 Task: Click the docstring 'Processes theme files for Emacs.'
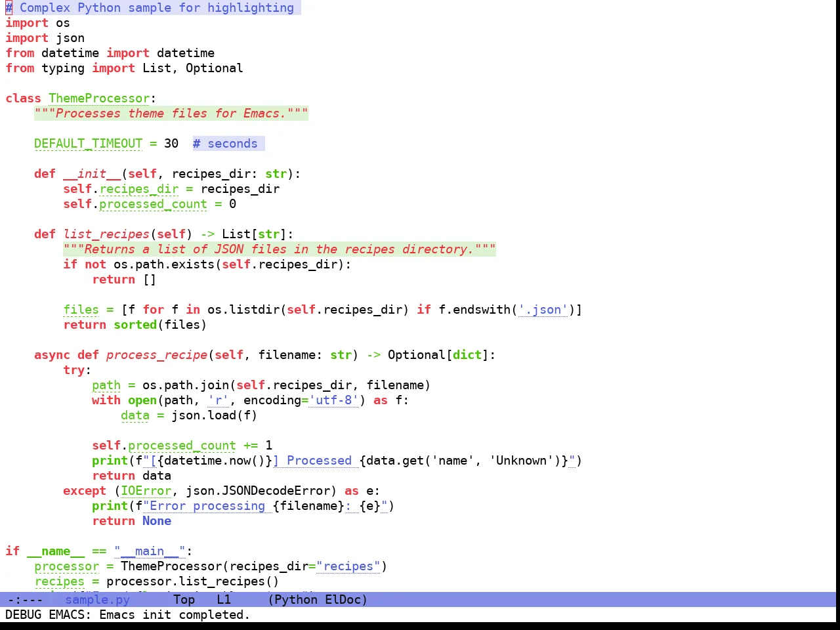171,114
